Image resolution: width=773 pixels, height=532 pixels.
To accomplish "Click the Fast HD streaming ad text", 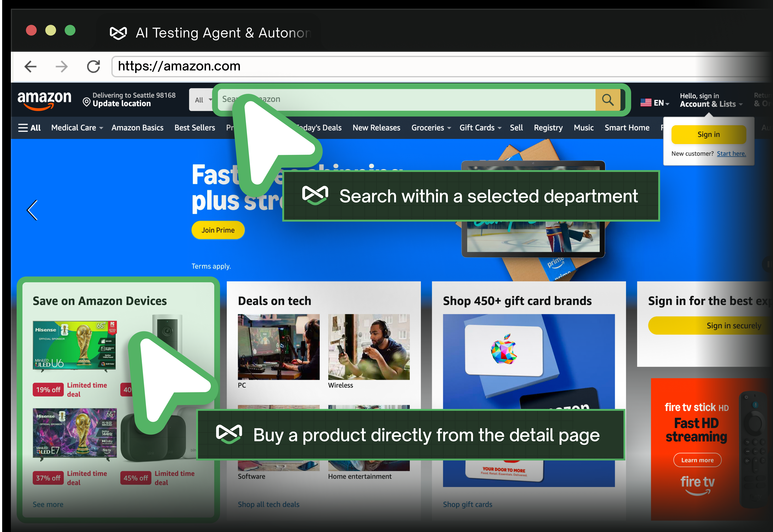I will (x=696, y=430).
